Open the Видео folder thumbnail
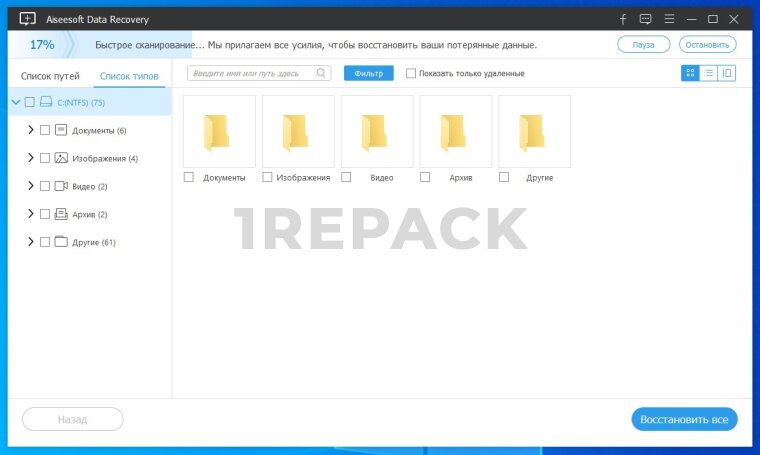 click(377, 131)
